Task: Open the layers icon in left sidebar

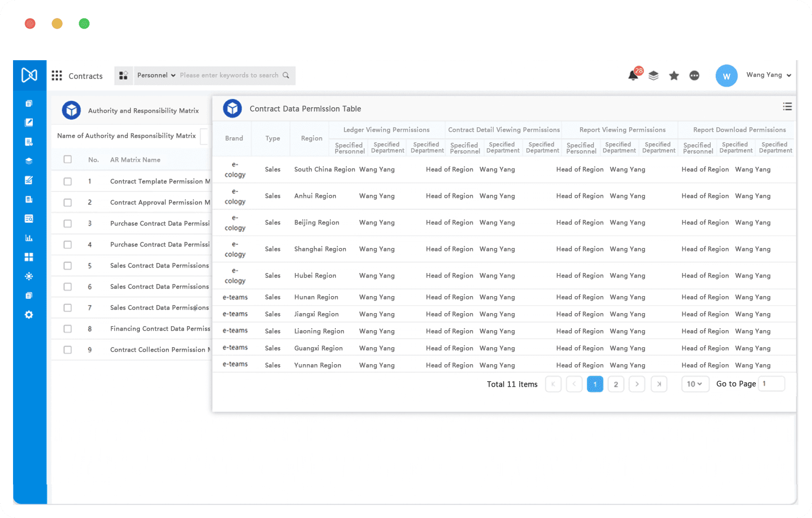Action: (x=29, y=161)
